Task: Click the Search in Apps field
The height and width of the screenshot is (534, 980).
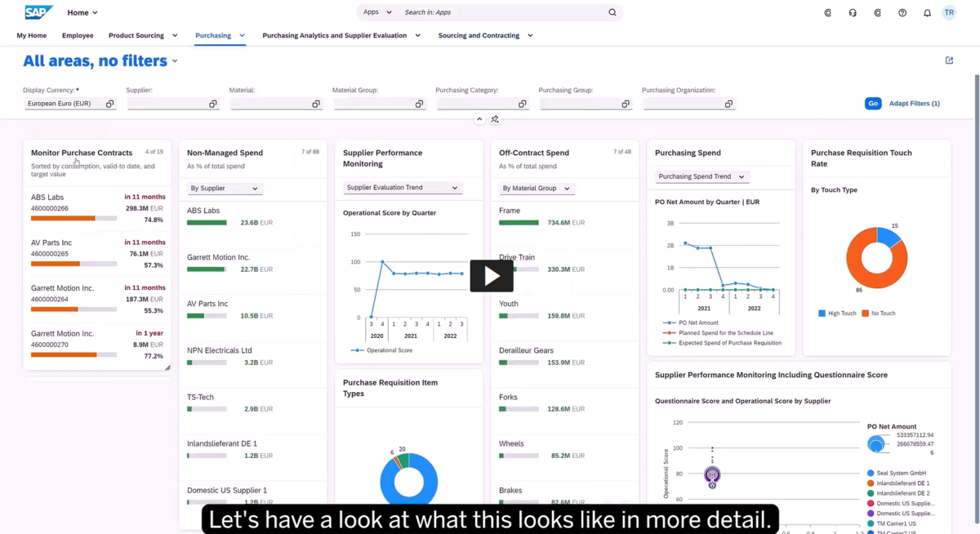Action: click(502, 12)
